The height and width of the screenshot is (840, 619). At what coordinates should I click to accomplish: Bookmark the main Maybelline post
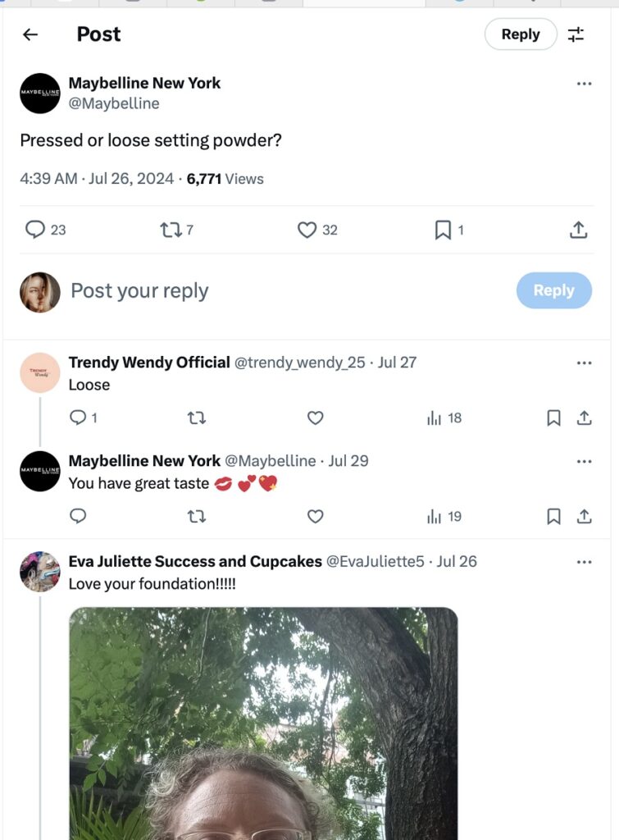pyautogui.click(x=443, y=230)
